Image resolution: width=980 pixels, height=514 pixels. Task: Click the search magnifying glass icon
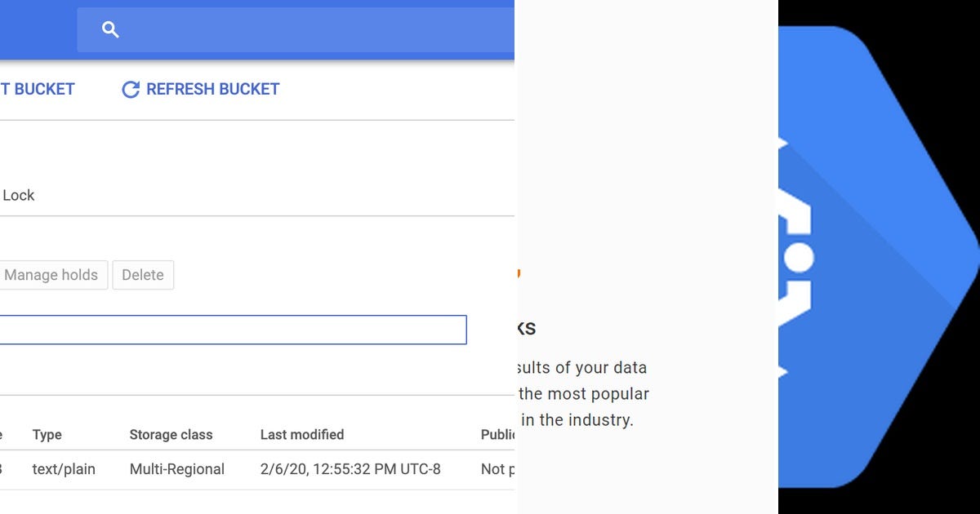point(110,29)
